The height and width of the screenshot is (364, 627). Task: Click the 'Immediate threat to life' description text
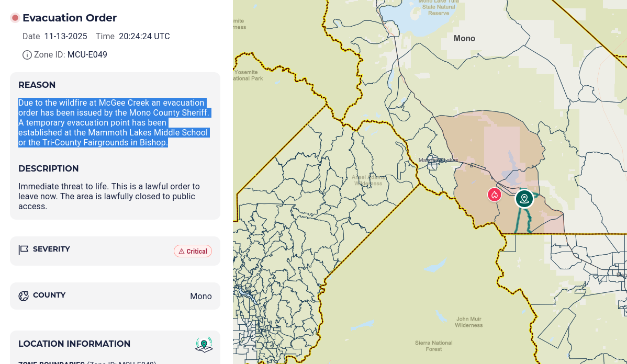pos(109,196)
